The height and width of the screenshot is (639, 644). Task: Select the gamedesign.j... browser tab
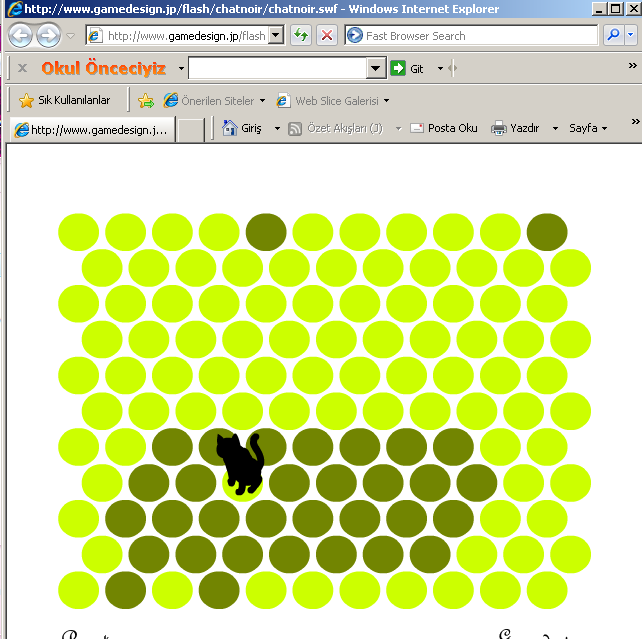pos(92,130)
